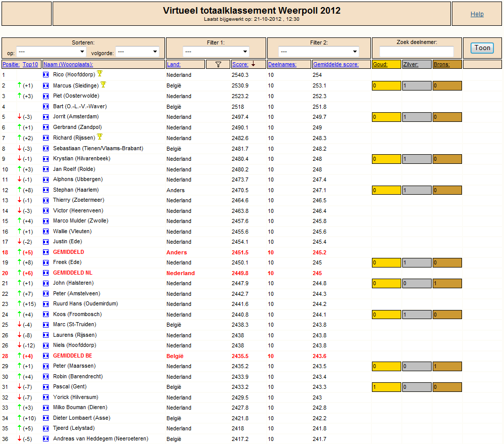Click the name Koos (Froombosch)
Screen dimensions: 504x444
pyautogui.click(x=77, y=314)
